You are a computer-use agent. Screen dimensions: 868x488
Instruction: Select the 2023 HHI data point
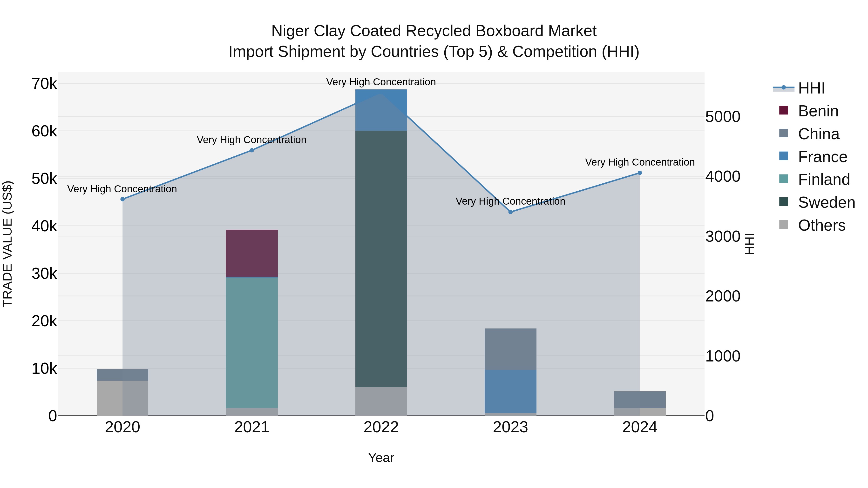point(510,212)
